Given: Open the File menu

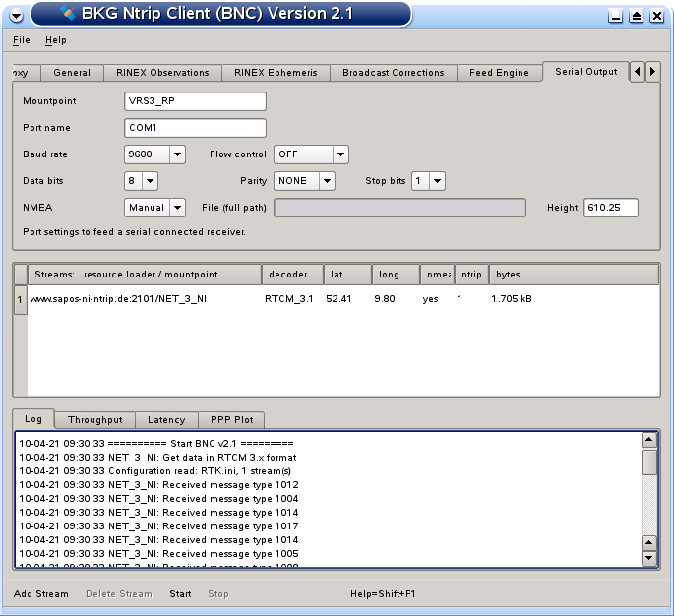Looking at the screenshot, I should tap(22, 40).
